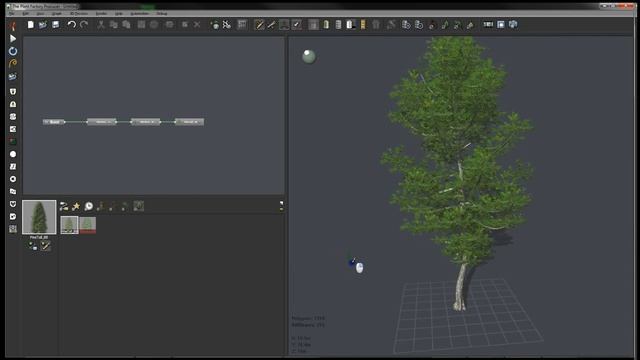Click the Copy icon in top toolbar
Viewport: 640px width, 360px height.
113,25
